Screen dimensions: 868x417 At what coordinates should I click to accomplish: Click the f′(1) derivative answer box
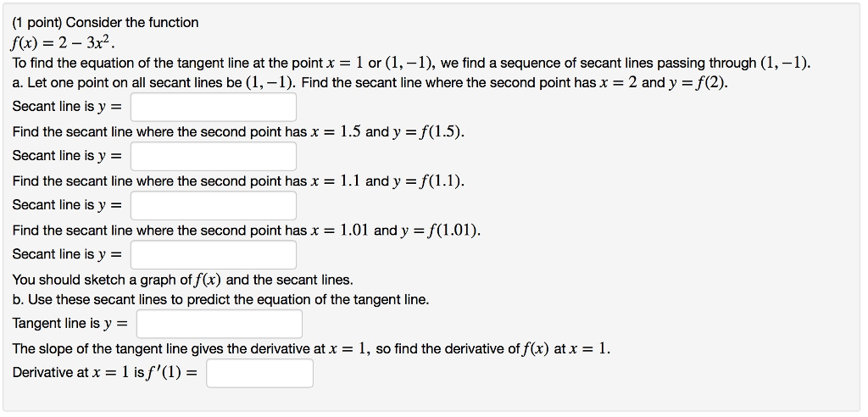[x=259, y=373]
